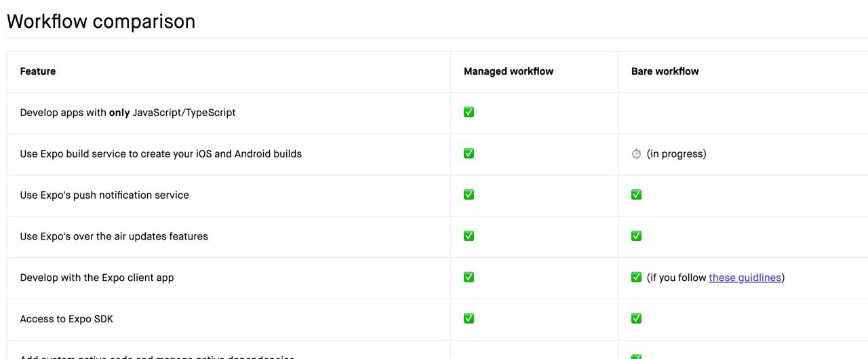Click Managed checkmark for JavaScript/TypeScript row
Screen dimensions: 868x359
coord(469,112)
